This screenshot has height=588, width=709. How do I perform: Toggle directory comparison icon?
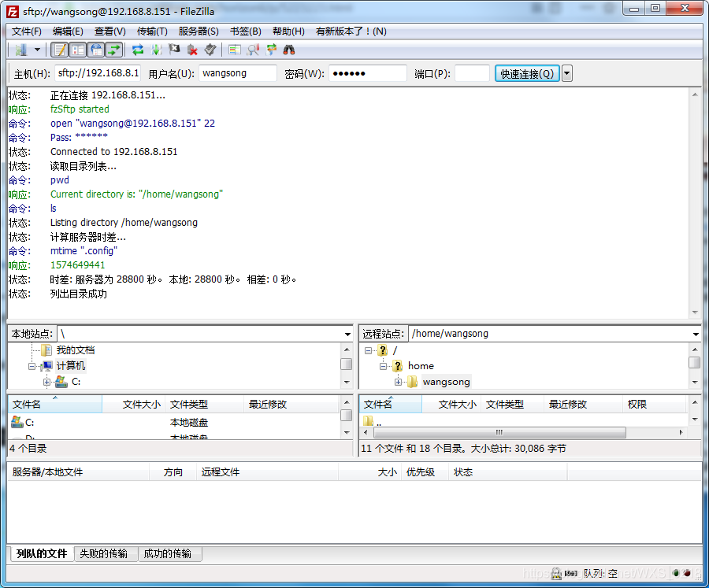pos(253,50)
